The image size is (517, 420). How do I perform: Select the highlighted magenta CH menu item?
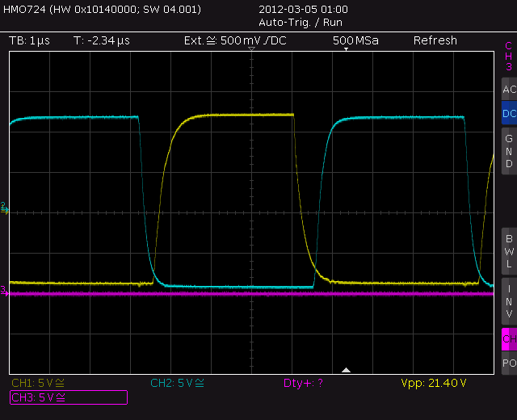click(509, 339)
